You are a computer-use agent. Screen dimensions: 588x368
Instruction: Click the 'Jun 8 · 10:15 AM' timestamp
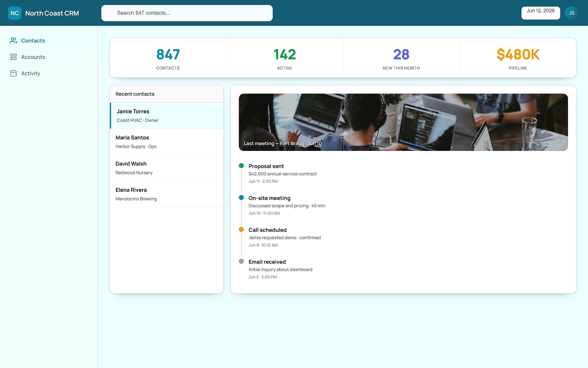263,245
